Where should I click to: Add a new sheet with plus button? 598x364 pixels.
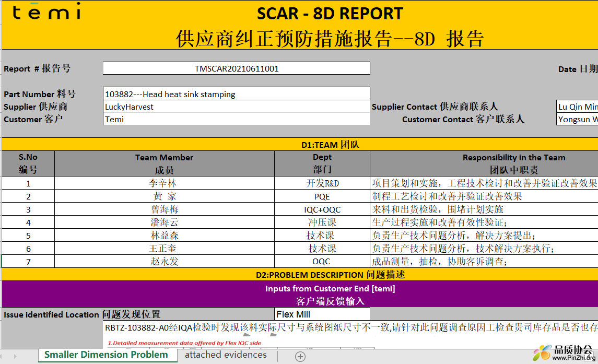300,356
